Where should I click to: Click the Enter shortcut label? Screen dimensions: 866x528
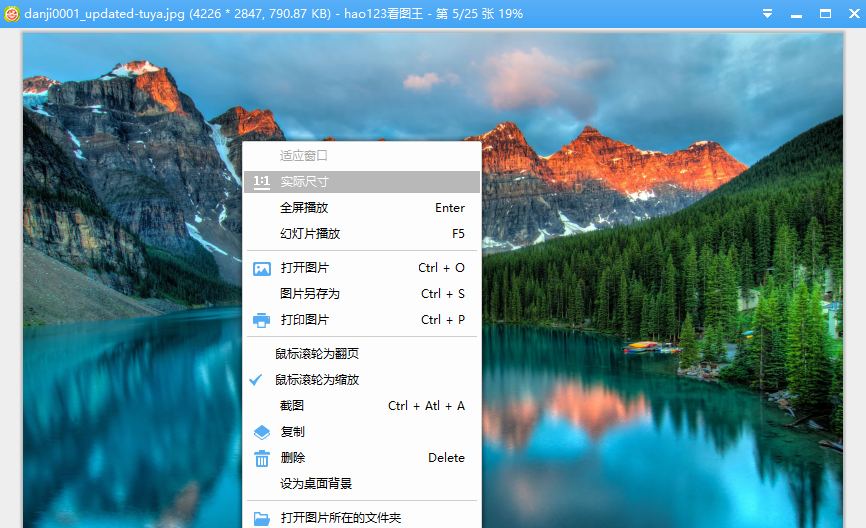[x=450, y=208]
